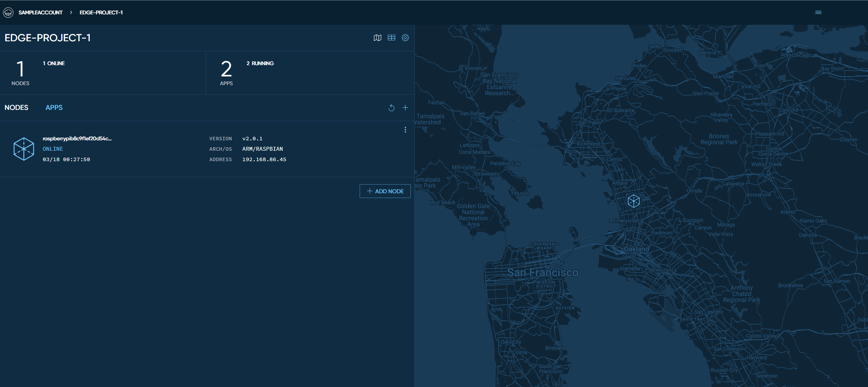Screen dimensions: 868x387
Task: Click the EDGE-PROJECT-1 project title
Action: (x=48, y=38)
